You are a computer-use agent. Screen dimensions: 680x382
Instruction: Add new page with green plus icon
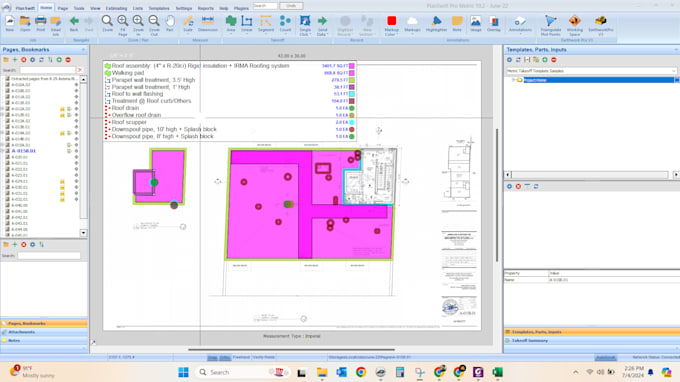[x=15, y=60]
